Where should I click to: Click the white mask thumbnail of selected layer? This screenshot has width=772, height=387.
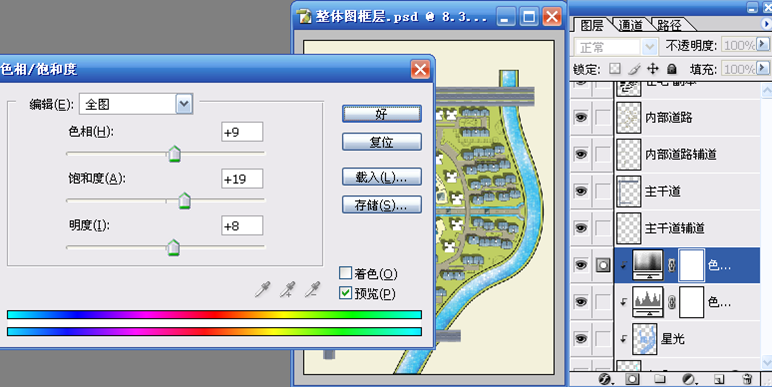point(691,265)
